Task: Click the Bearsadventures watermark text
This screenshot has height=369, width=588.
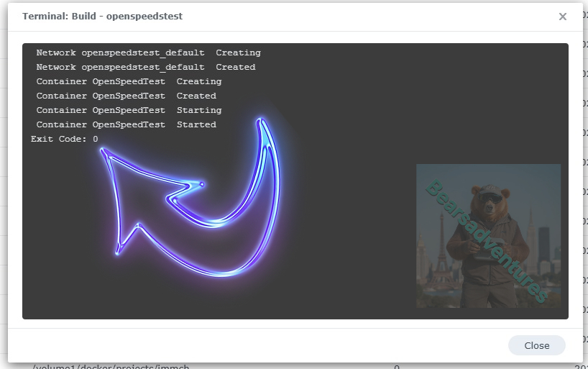Action: coord(486,241)
